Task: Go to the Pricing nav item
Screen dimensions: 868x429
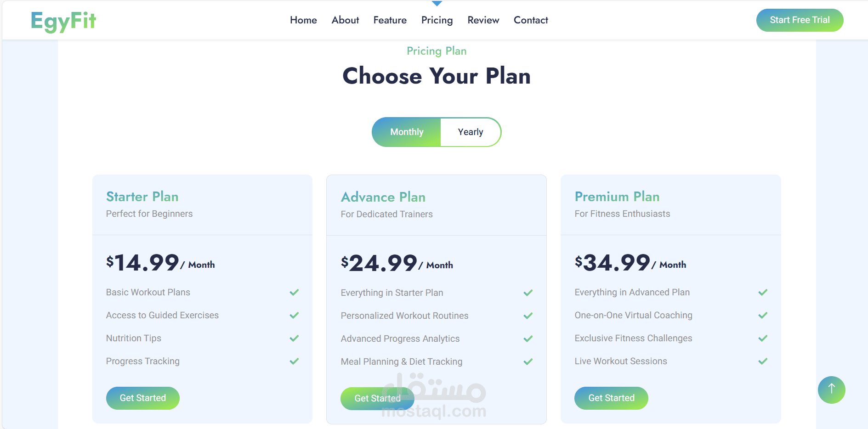Action: tap(437, 20)
